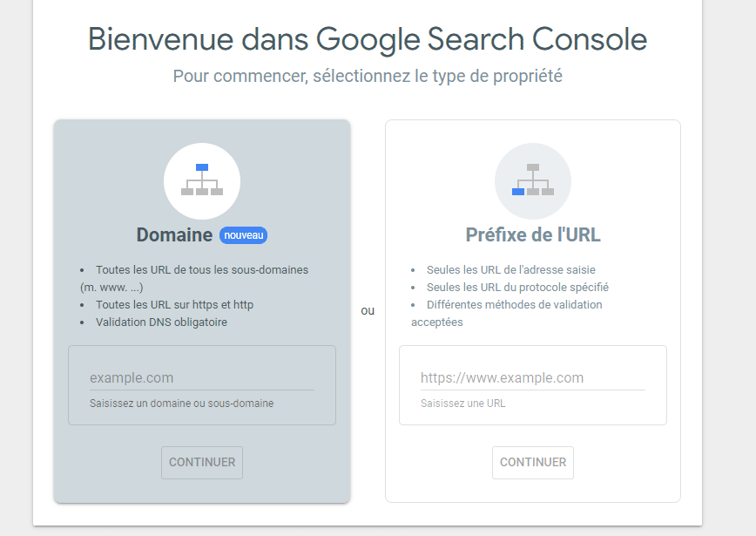Select the Préfixe de l'URL heading
This screenshot has width=756, height=536.
(x=533, y=235)
